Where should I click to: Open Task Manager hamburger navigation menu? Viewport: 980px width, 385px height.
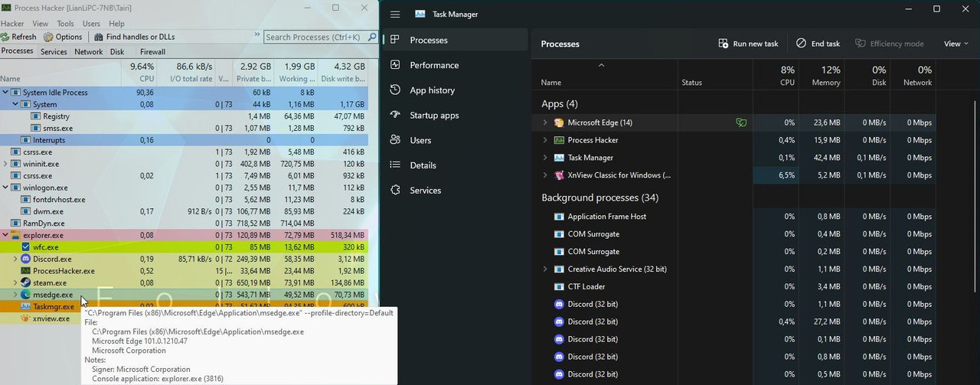395,14
